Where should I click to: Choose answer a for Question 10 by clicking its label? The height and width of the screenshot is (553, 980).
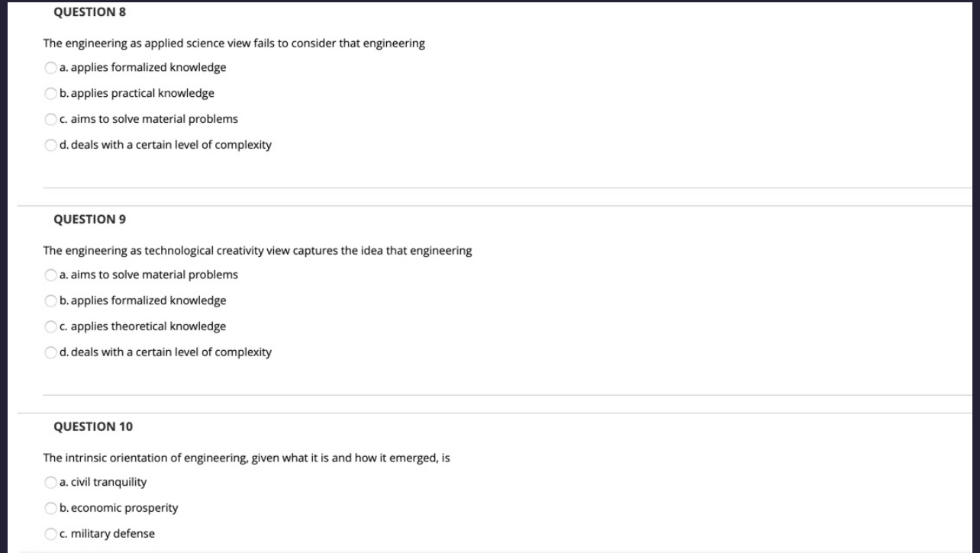point(103,482)
